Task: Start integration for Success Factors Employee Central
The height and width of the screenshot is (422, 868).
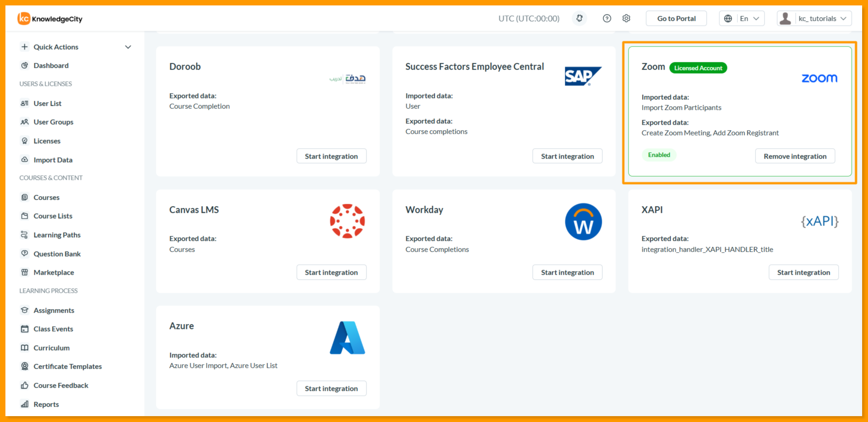Action: coord(568,156)
